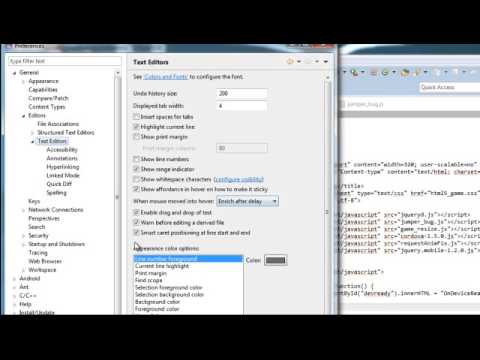The image size is (480, 360).
Task: Click the forward navigation arrow in Preferences header
Action: pyautogui.click(x=309, y=62)
